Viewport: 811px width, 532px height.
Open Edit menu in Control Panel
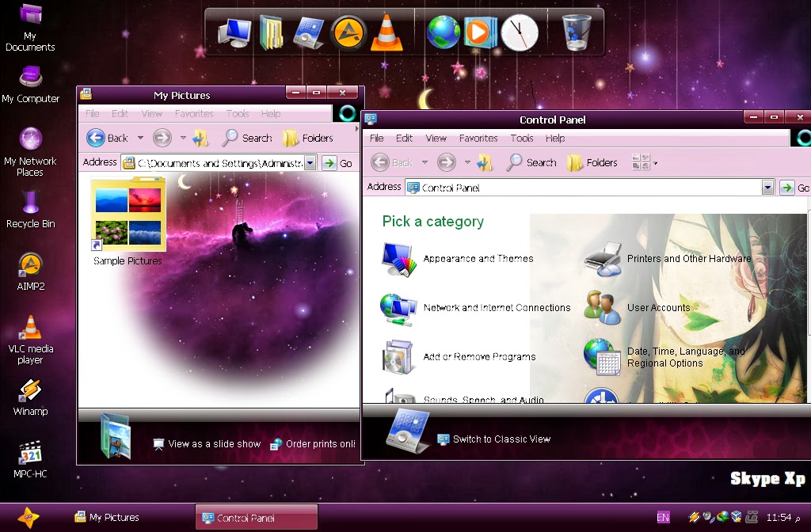click(x=404, y=138)
